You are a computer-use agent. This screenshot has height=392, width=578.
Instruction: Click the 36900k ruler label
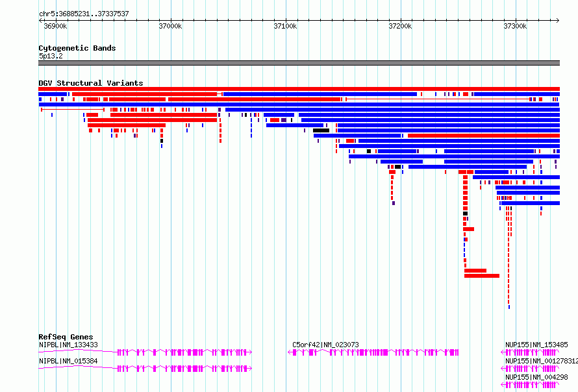pyautogui.click(x=55, y=26)
